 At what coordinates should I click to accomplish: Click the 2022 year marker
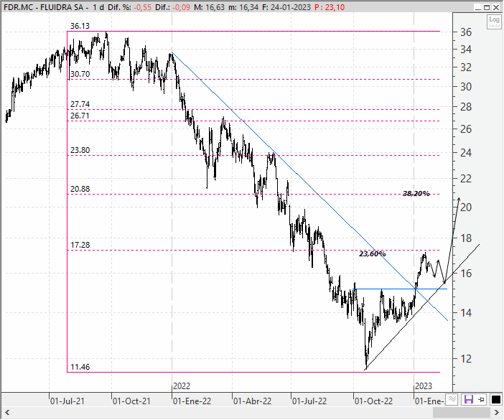click(x=182, y=386)
